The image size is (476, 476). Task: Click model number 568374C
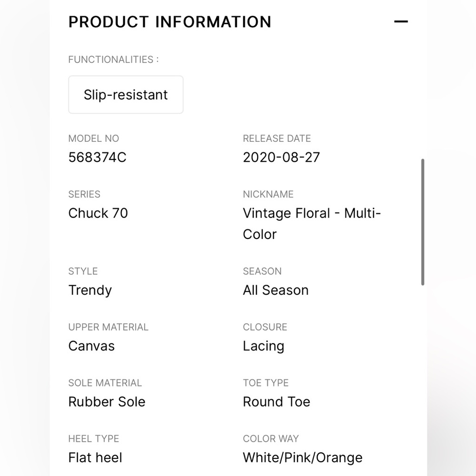pyautogui.click(x=97, y=157)
